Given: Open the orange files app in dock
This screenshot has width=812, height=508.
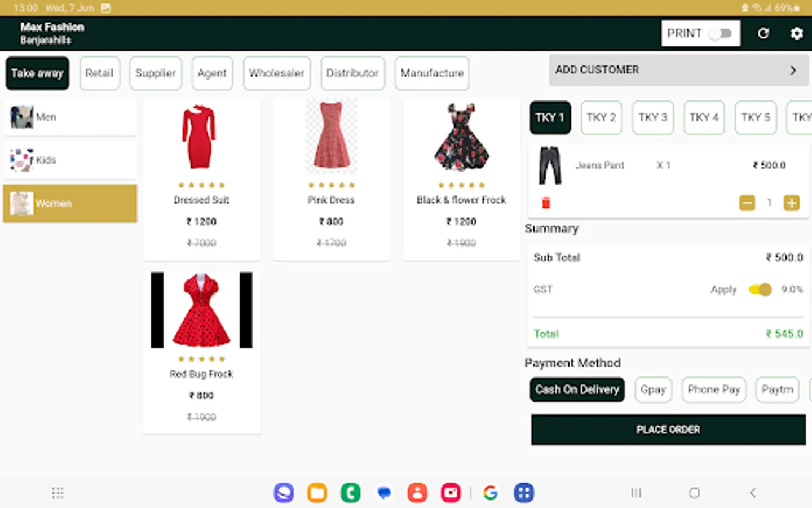Looking at the screenshot, I should (317, 493).
